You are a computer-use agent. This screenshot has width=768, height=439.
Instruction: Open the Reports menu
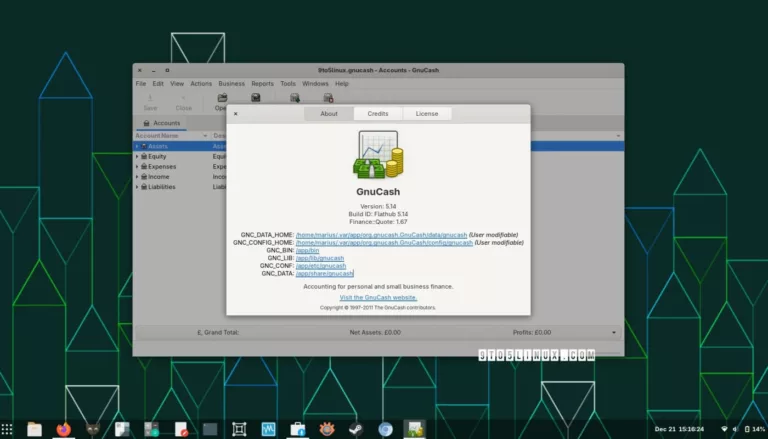pos(262,84)
